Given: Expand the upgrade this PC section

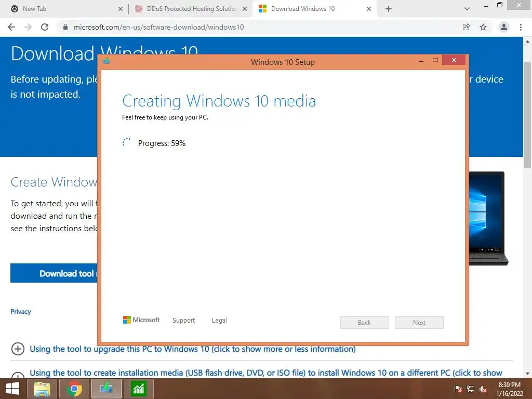Looking at the screenshot, I should coord(18,349).
